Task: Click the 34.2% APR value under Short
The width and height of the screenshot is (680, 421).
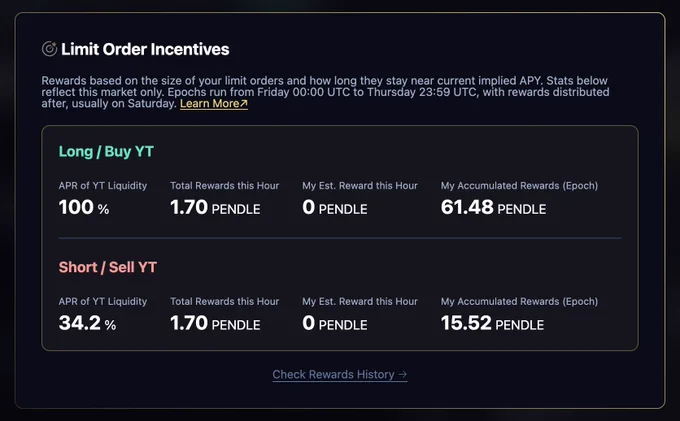Action: (87, 323)
